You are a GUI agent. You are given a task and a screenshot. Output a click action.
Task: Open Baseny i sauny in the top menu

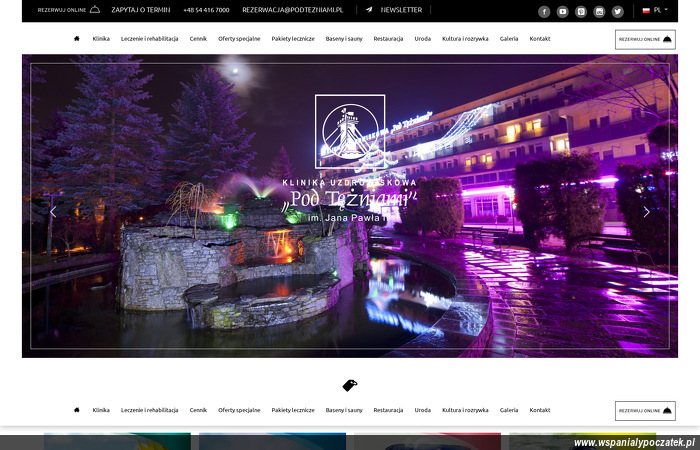tap(344, 39)
